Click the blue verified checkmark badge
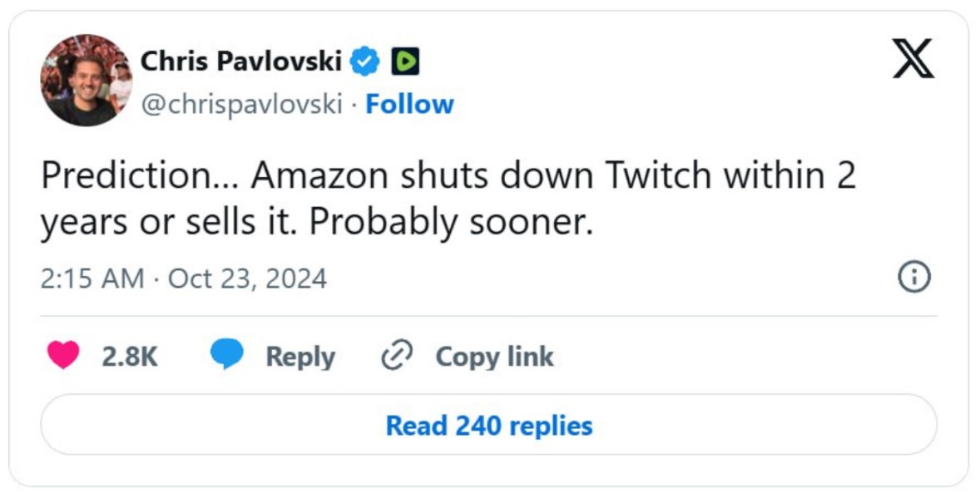Viewport: 980px width, 503px height. click(x=364, y=61)
